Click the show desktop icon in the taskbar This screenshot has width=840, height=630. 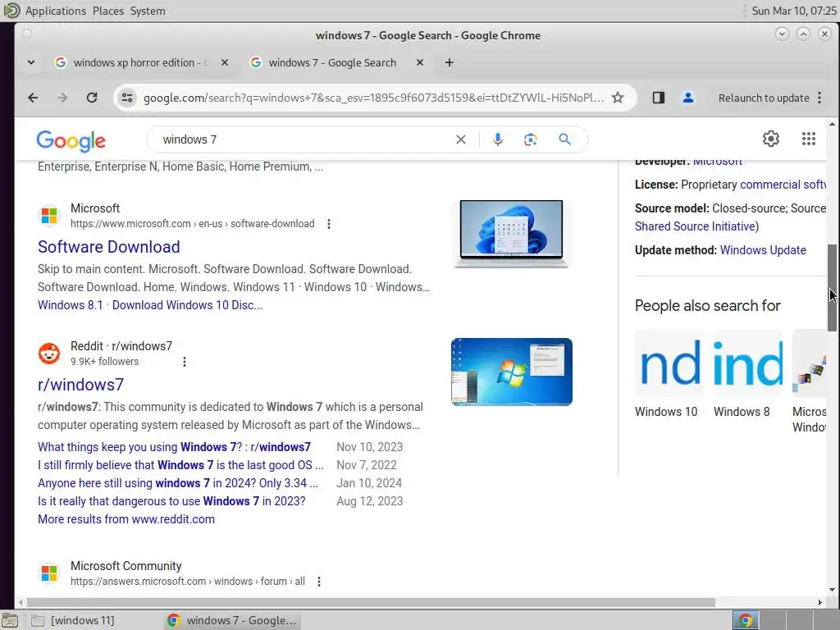10,620
